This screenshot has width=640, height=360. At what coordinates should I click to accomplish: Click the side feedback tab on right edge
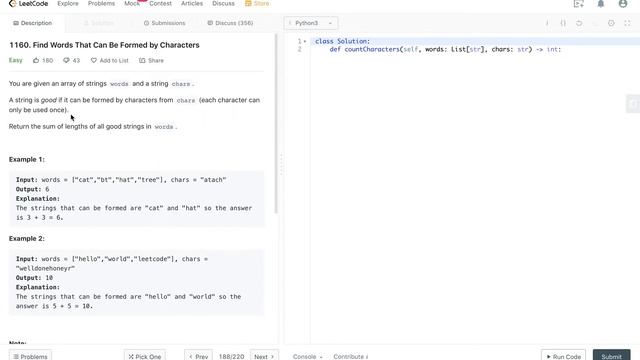click(x=633, y=104)
